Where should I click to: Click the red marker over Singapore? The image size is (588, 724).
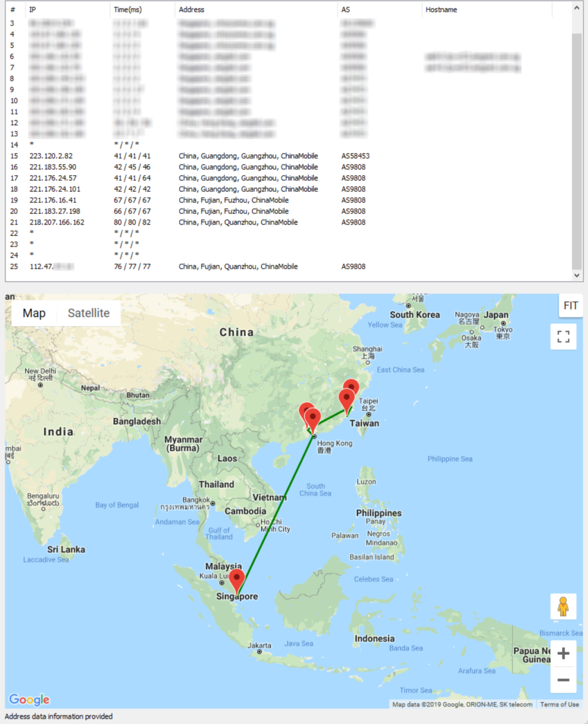[237, 581]
